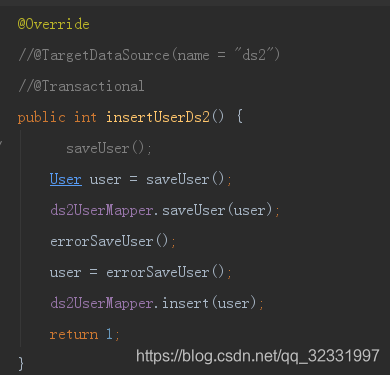Click the opening brace after insertUserDs2()

tap(240, 117)
